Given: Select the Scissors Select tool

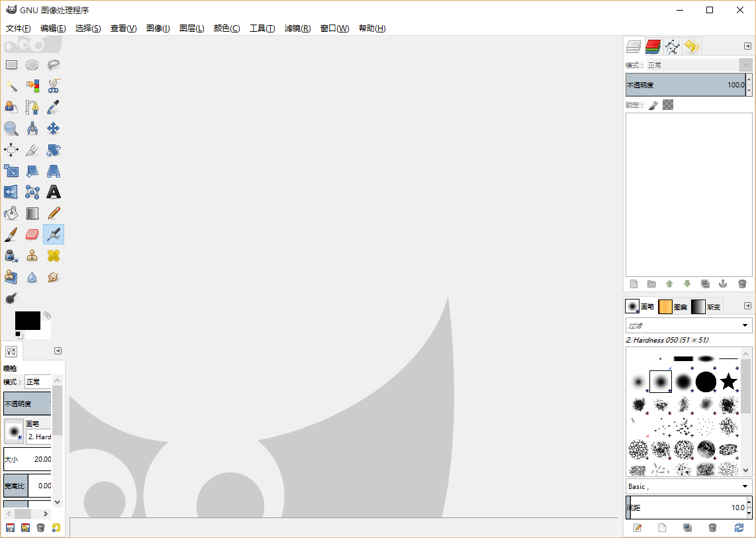Looking at the screenshot, I should click(54, 85).
